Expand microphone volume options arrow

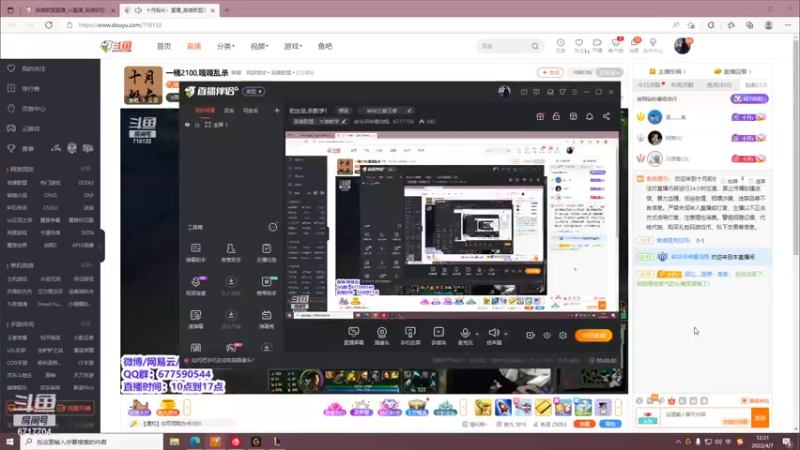[x=477, y=334]
